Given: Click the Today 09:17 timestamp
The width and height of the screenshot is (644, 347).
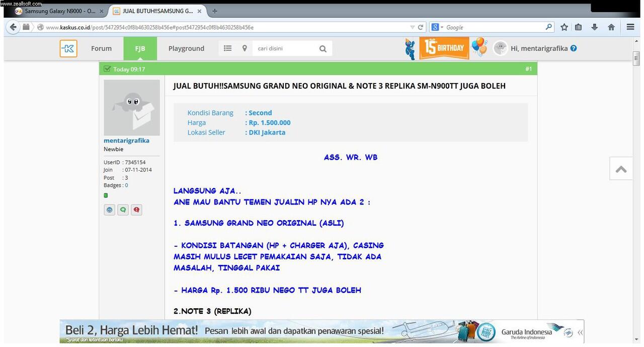Looking at the screenshot, I should 129,70.
